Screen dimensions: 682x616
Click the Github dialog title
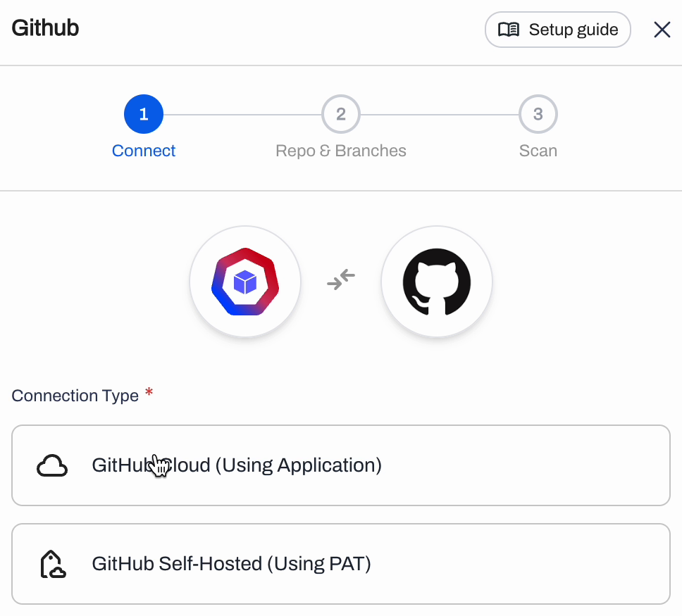click(45, 28)
